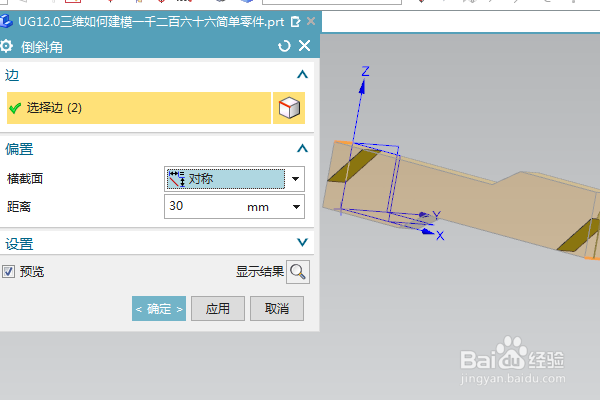This screenshot has width=600, height=400.
Task: Click the 偏置 section title
Action: click(19, 149)
